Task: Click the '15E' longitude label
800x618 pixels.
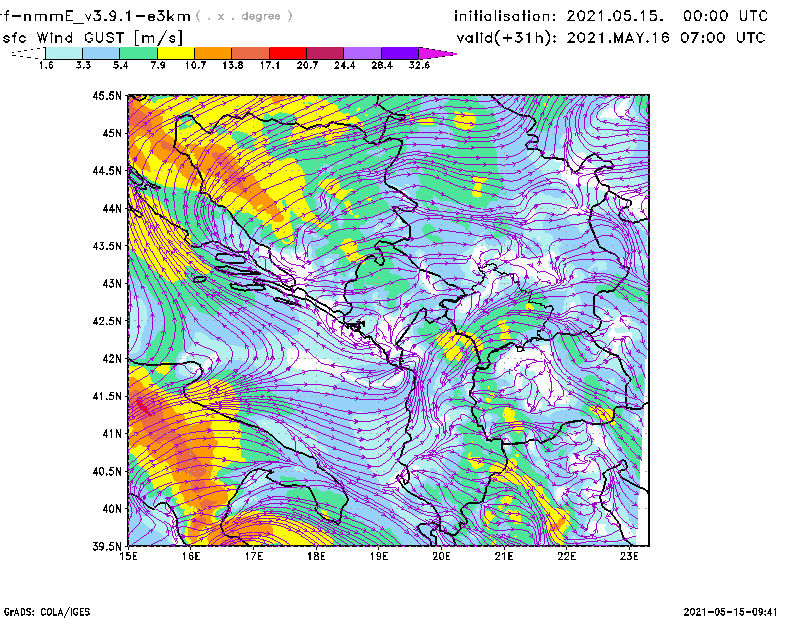Action: tap(129, 556)
